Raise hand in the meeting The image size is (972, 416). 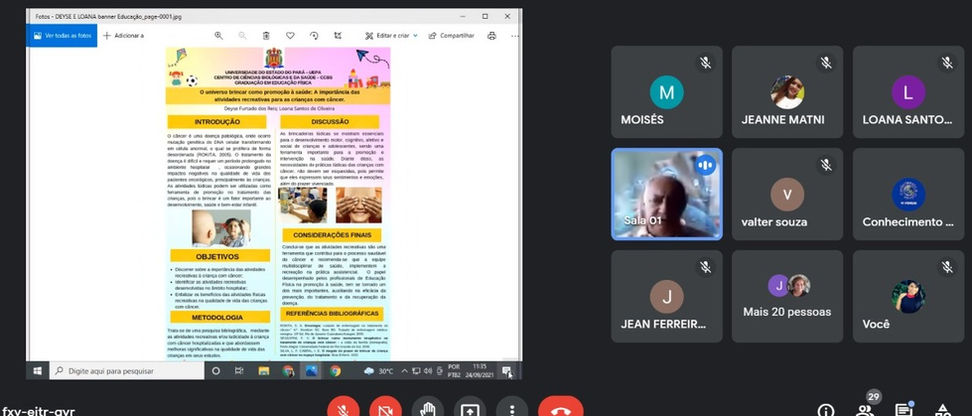pyautogui.click(x=427, y=409)
